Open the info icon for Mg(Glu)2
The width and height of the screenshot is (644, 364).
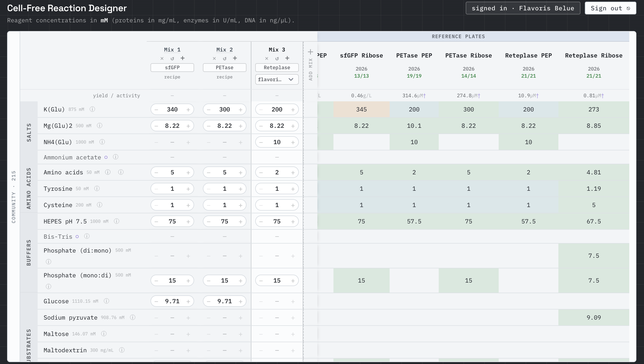[100, 126]
